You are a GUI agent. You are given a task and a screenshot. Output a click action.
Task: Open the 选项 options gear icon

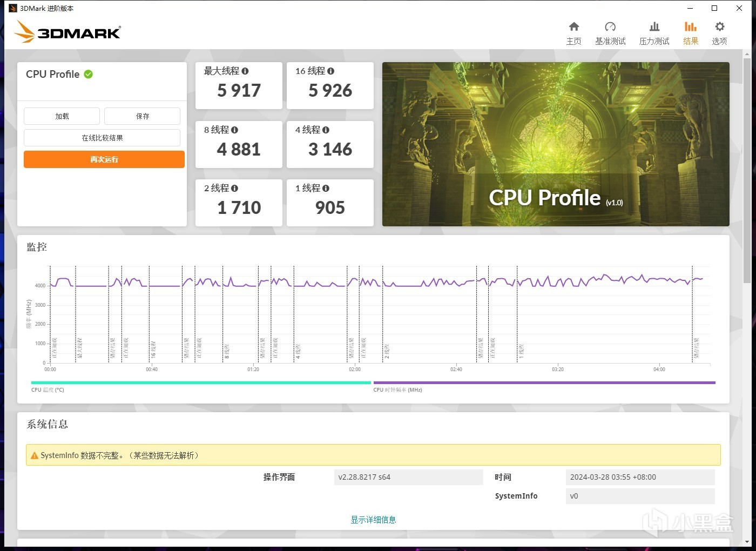pos(719,26)
